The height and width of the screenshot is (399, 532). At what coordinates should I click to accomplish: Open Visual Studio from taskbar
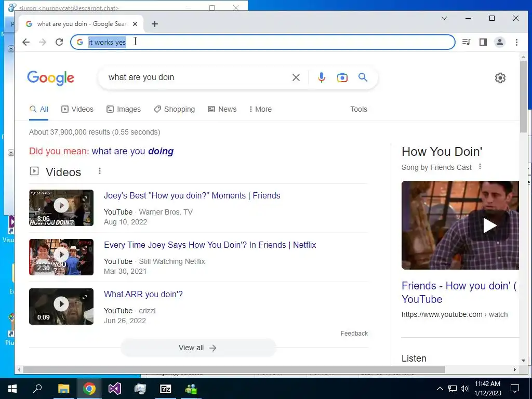tap(115, 389)
